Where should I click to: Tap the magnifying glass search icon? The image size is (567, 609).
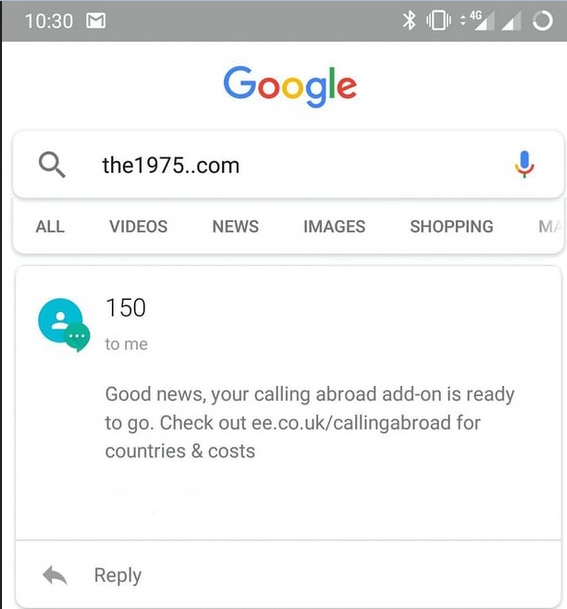point(52,165)
